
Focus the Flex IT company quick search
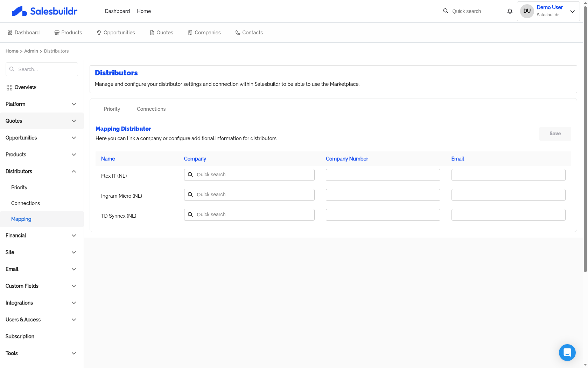pos(249,175)
